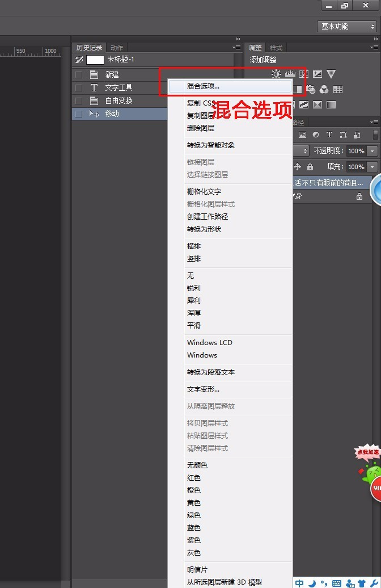This screenshot has height=588, width=381.
Task: Open the 不透明度 opacity dropdown arrow
Action: click(x=372, y=151)
